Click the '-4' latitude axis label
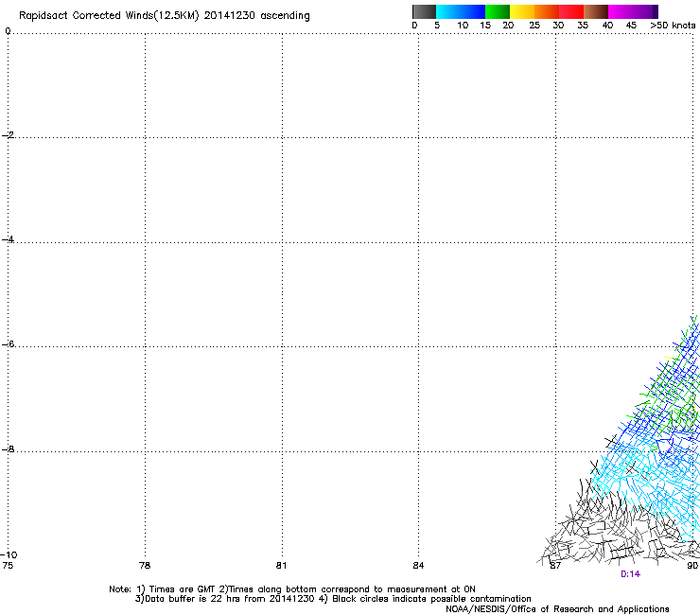The height and width of the screenshot is (615, 700). [8, 239]
